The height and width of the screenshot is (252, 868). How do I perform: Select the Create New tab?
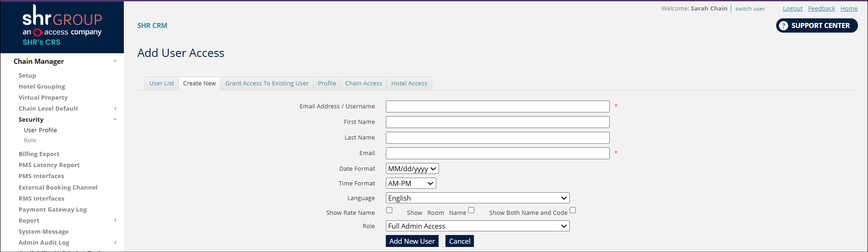[x=199, y=83]
